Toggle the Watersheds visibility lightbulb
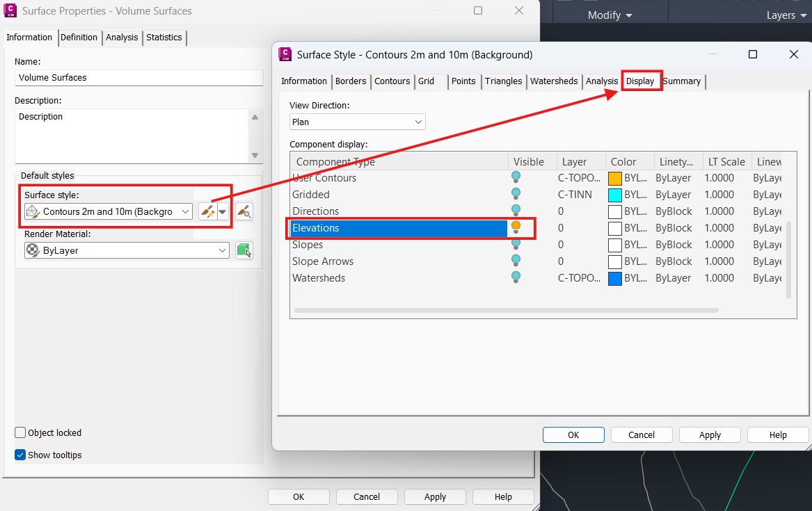812x511 pixels. coord(516,277)
